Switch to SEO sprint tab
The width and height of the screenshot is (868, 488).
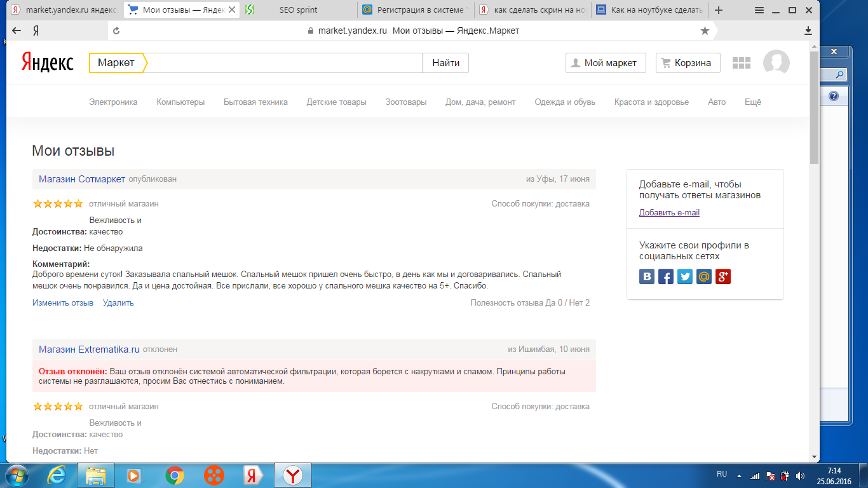[299, 10]
